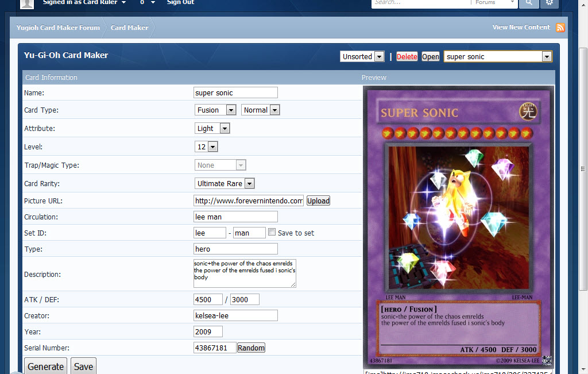The image size is (588, 374).
Task: Open View New Content link
Action: point(521,27)
